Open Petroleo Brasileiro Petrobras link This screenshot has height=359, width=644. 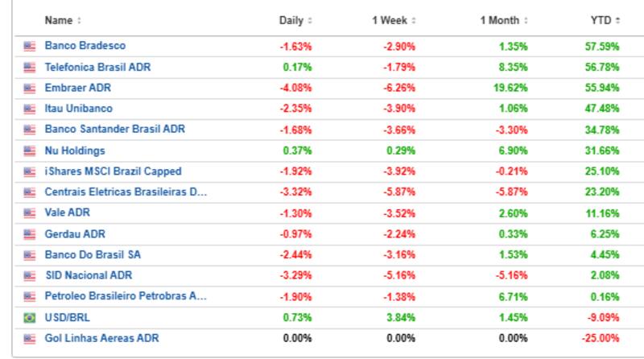coord(126,297)
